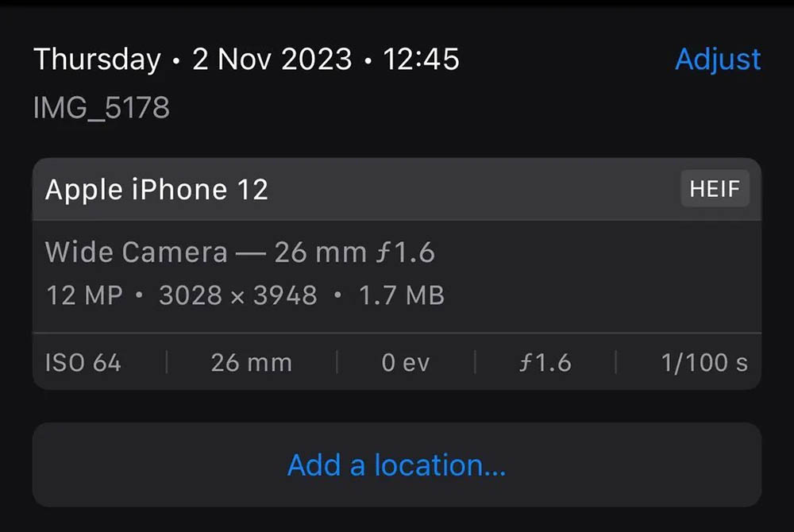Click the 0 ev exposure value
The image size is (794, 532).
click(x=405, y=363)
